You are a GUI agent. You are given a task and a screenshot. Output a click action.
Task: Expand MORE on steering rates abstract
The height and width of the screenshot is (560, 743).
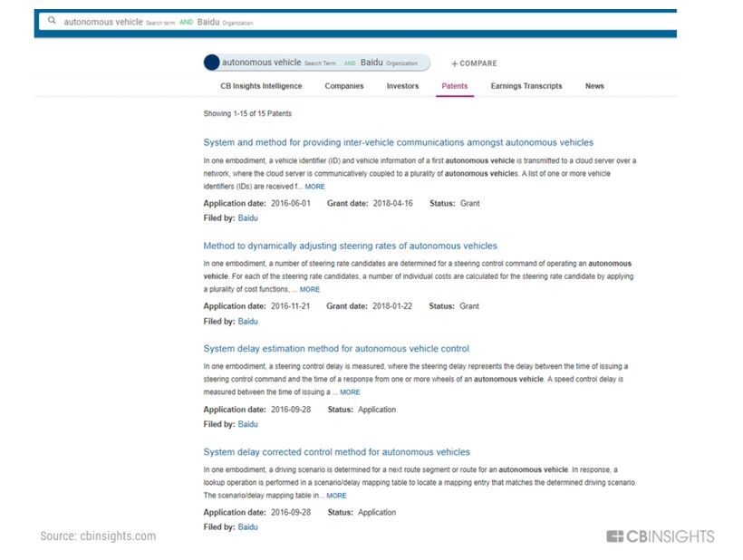(x=309, y=289)
